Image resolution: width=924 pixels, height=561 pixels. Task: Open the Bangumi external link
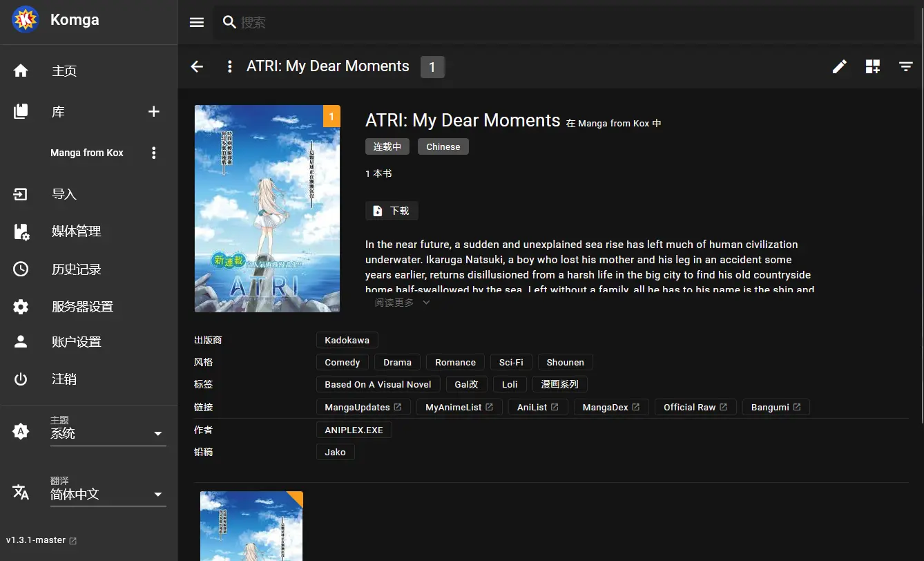776,407
